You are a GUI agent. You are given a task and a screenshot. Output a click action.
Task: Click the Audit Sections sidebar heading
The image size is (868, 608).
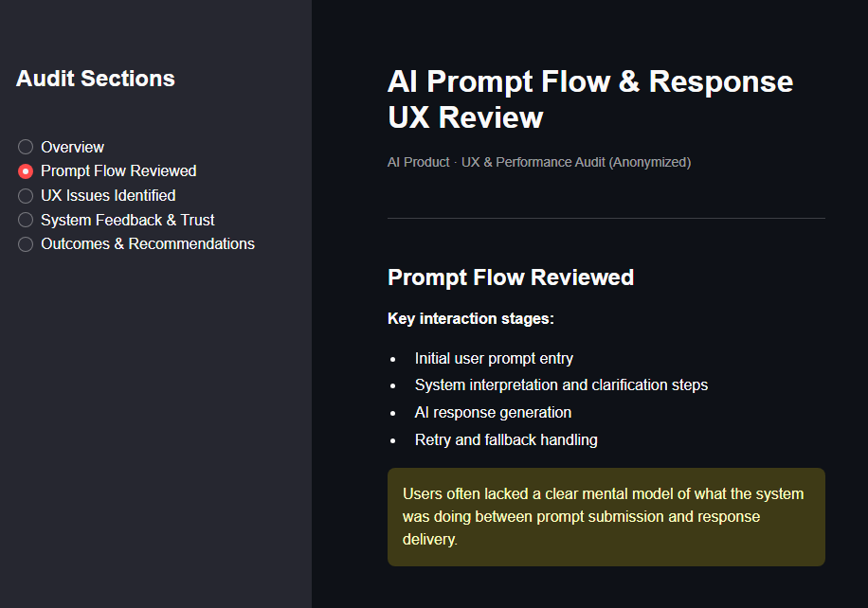tap(96, 79)
